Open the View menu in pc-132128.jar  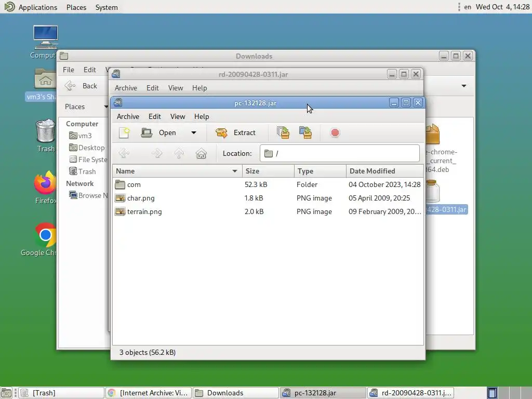coord(178,116)
